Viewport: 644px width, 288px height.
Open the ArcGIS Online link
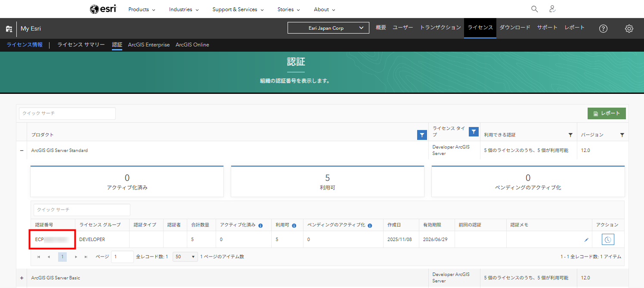(x=192, y=45)
